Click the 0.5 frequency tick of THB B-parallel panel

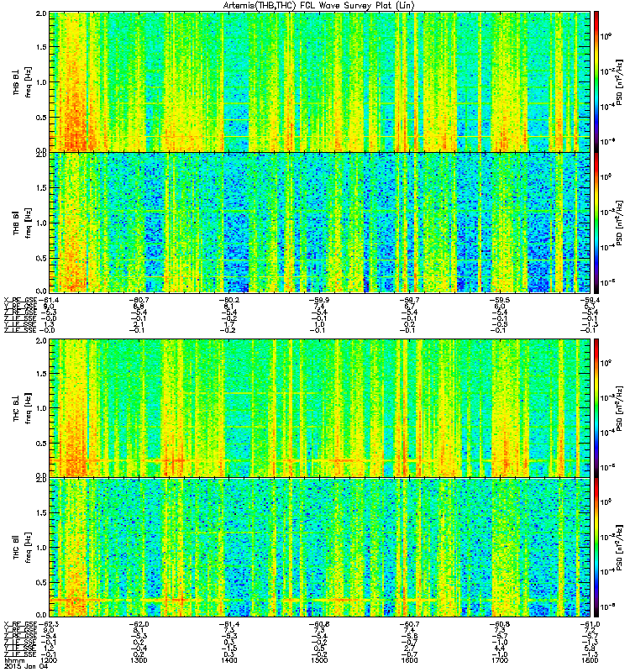41,258
